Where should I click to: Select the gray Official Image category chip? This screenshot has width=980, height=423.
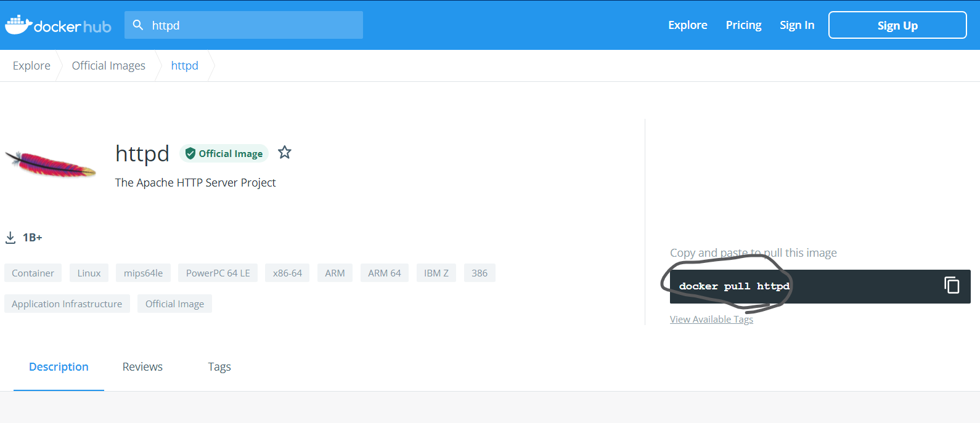coord(174,304)
